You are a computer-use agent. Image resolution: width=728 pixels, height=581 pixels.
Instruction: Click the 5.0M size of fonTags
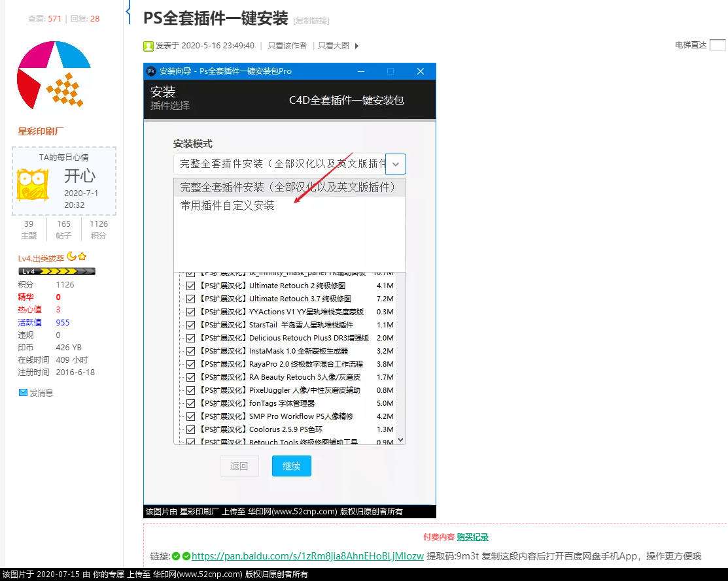click(x=385, y=403)
